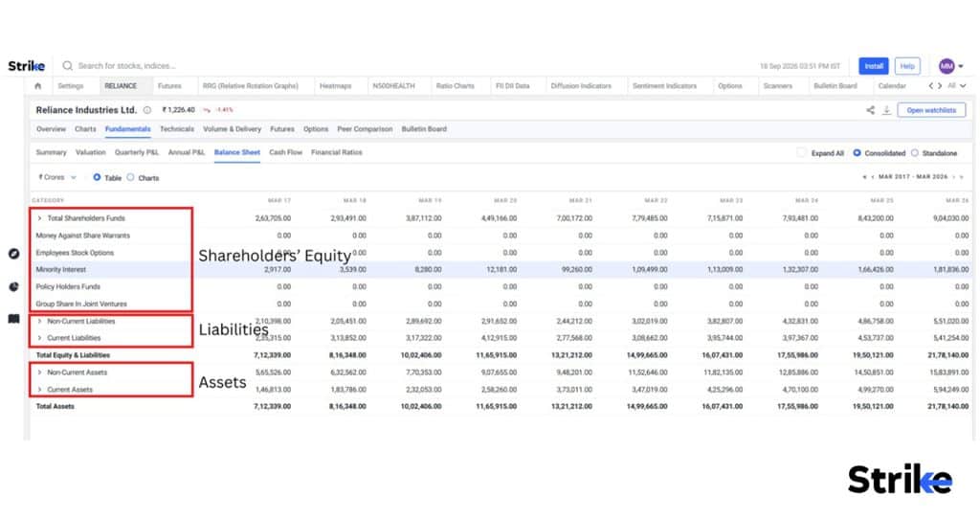Switch to the Cash Flow sub-tab
980x519 pixels.
pos(285,152)
